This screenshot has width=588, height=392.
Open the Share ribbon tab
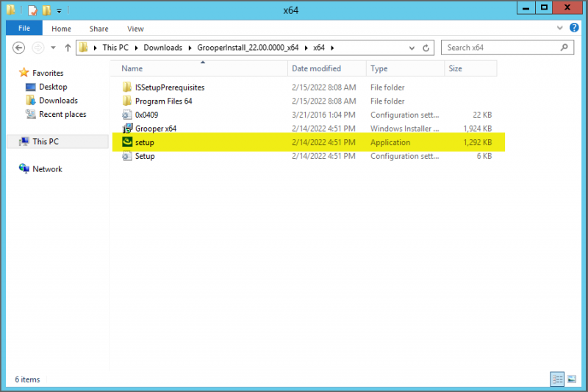click(98, 29)
